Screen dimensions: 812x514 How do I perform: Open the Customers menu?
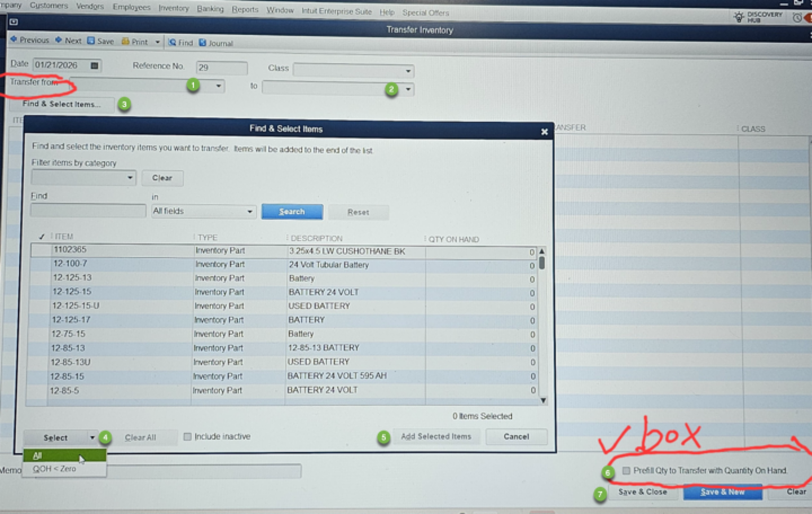point(49,6)
